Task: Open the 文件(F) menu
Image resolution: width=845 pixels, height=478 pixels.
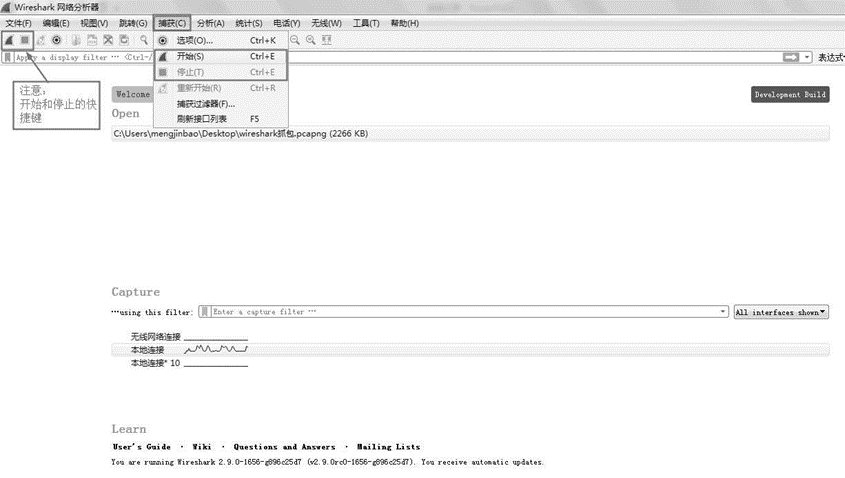Action: click(x=18, y=23)
